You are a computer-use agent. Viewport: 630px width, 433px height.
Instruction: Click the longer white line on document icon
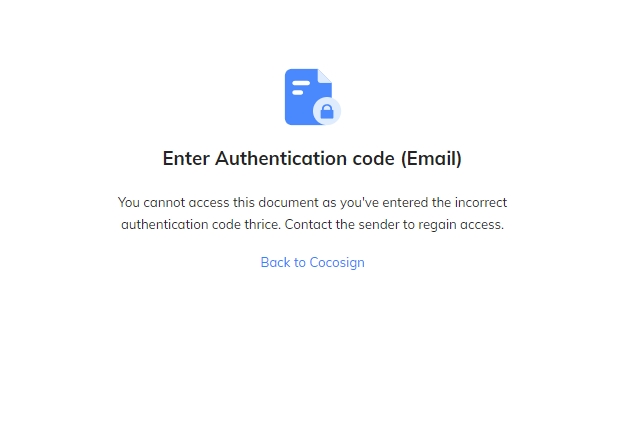click(301, 83)
